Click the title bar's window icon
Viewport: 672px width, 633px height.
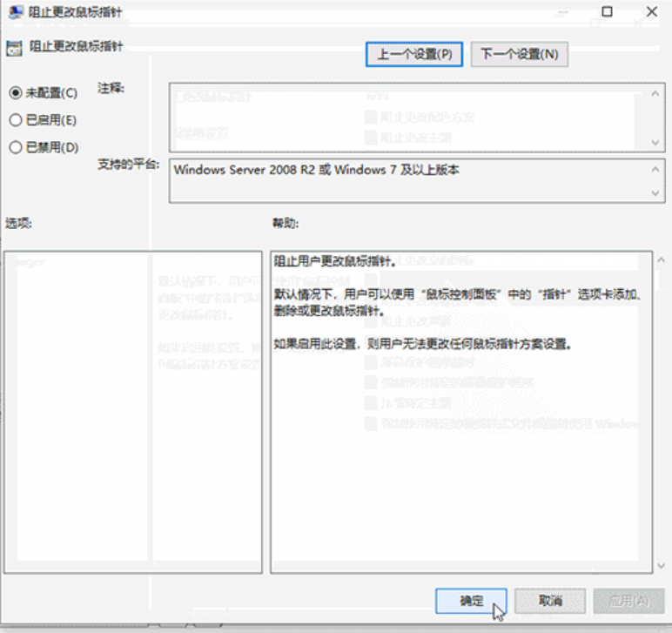16,12
